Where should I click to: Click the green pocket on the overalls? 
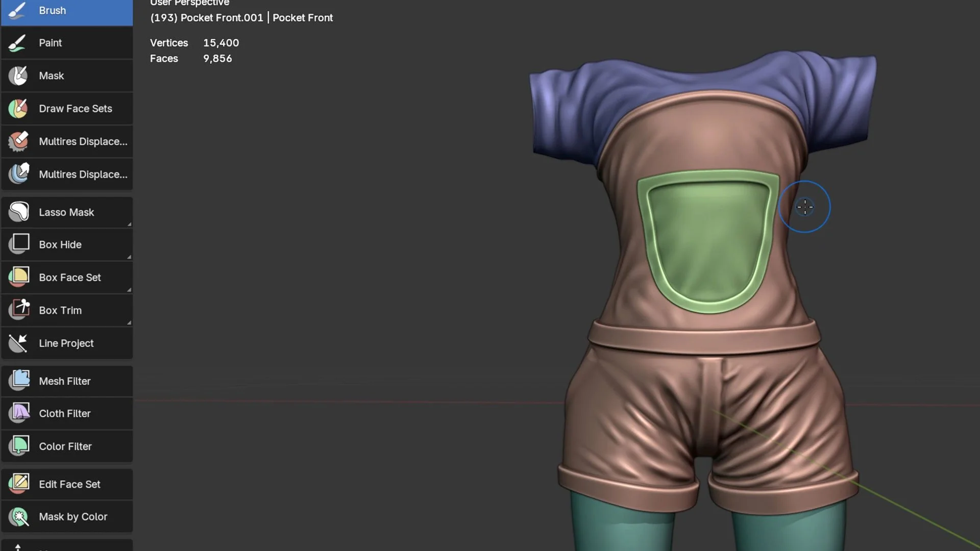pos(708,240)
